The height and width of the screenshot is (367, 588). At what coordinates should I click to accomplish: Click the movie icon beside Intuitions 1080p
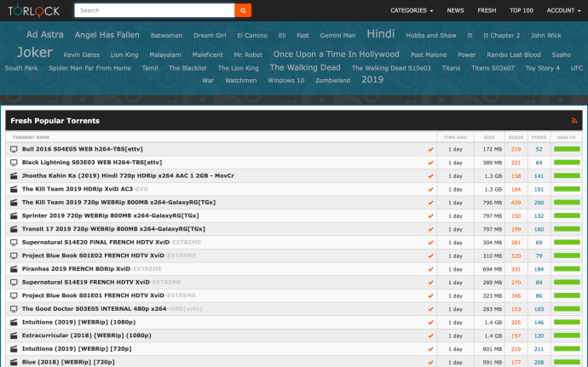tap(14, 322)
